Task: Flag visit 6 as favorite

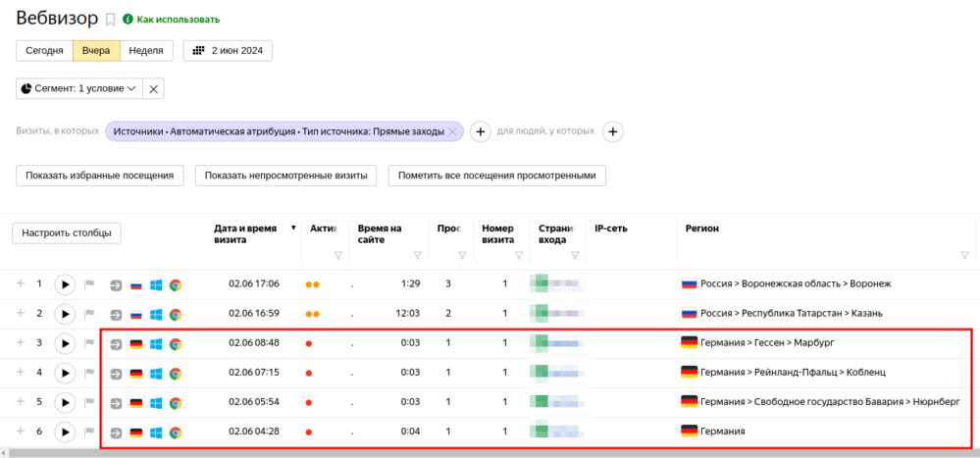Action: pos(89,432)
